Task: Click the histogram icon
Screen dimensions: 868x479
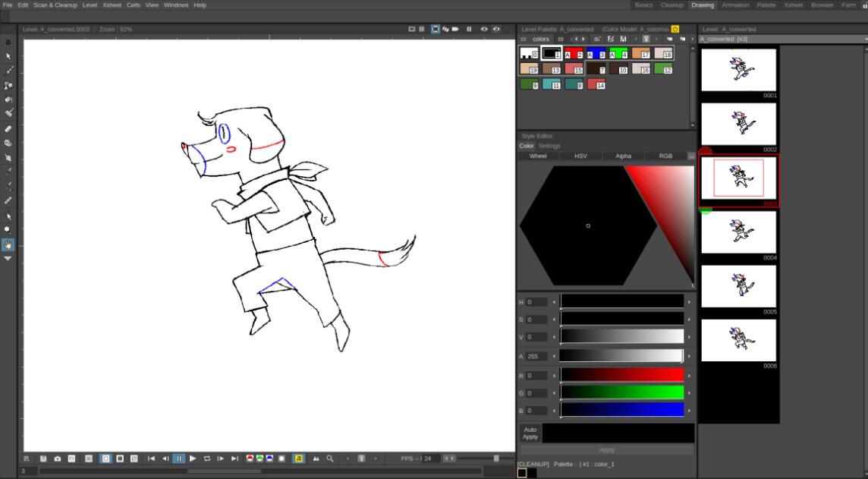Action: click(x=316, y=459)
